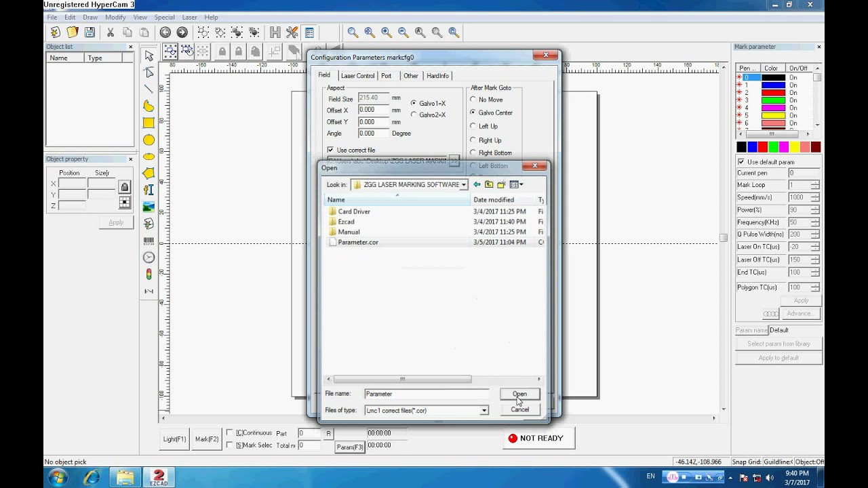Click the Mark Loop spinner arrows

click(814, 185)
